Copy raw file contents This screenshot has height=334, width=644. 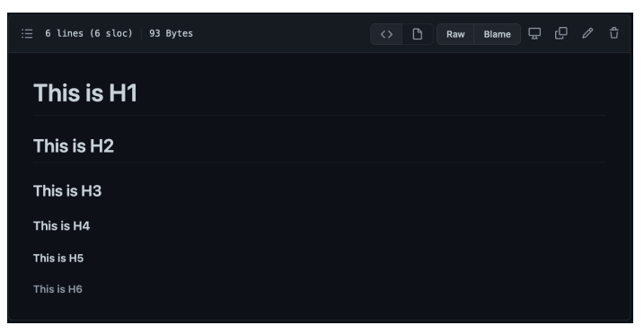561,33
